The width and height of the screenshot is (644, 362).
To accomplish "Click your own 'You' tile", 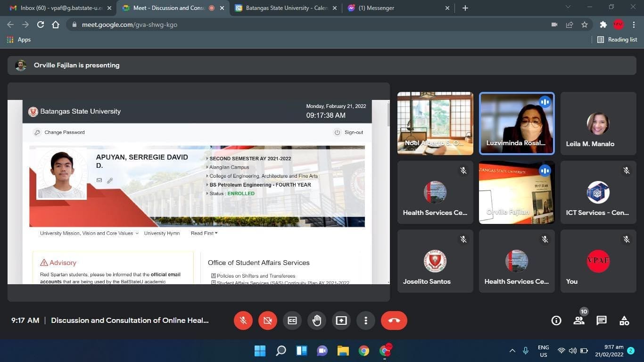I will pyautogui.click(x=598, y=261).
